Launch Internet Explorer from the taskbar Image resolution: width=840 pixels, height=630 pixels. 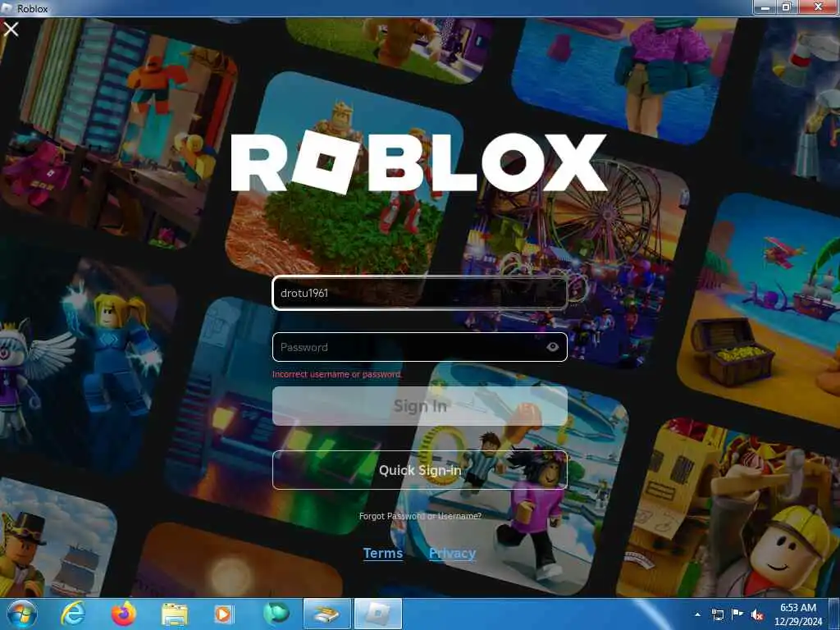coord(73,614)
